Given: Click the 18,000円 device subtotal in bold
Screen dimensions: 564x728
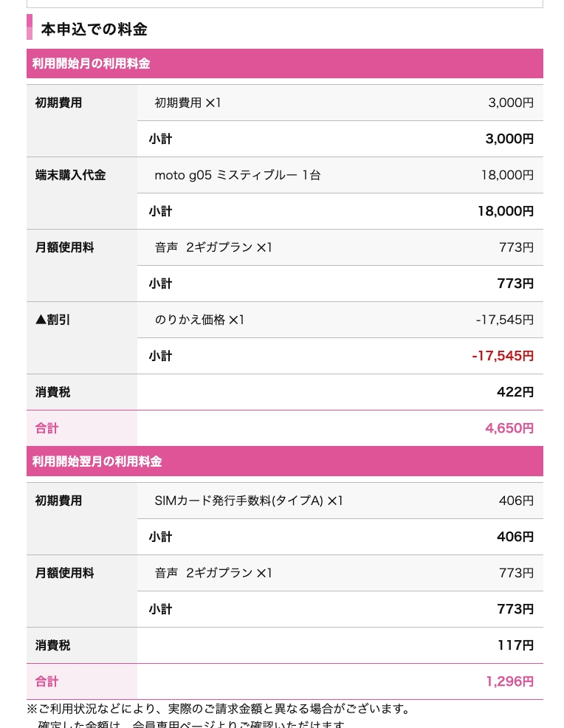Looking at the screenshot, I should (505, 211).
